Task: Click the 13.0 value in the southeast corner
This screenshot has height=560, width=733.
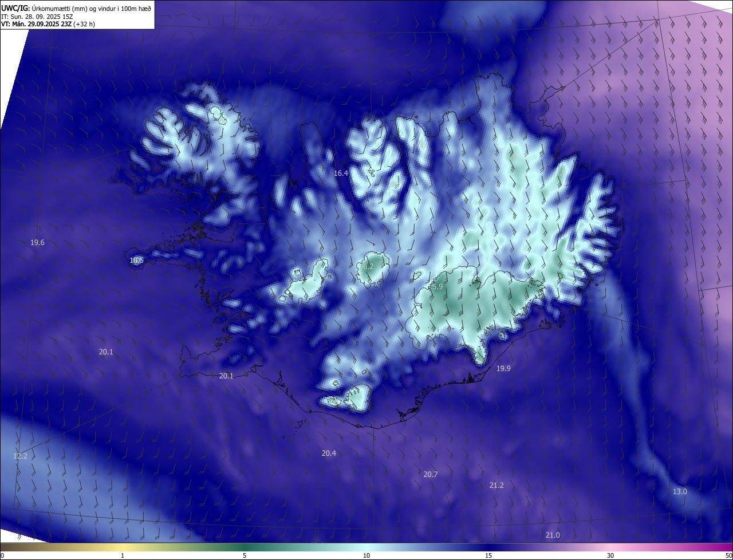Action: [680, 492]
